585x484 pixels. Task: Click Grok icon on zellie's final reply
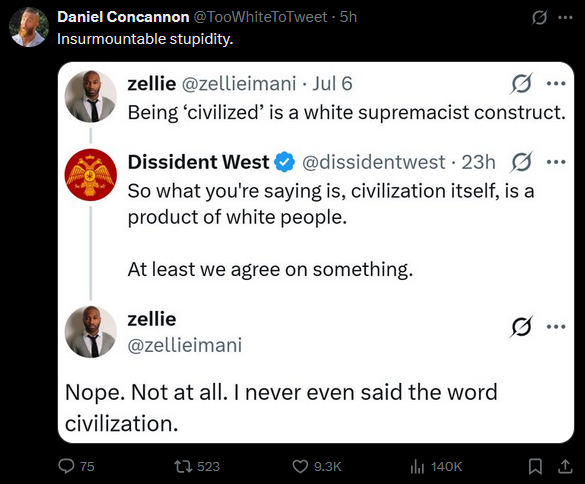(x=520, y=327)
